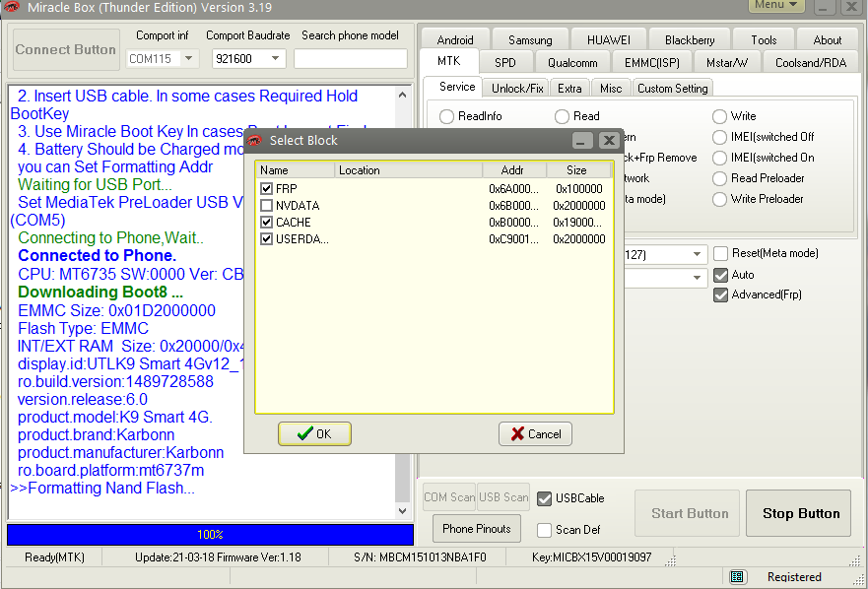Screen dimensions: 868x589
Task: Open the Menu dropdown in title bar
Action: coord(776,5)
